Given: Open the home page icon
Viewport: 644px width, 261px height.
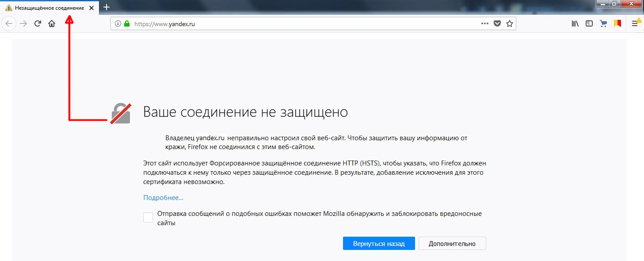Looking at the screenshot, I should point(52,24).
